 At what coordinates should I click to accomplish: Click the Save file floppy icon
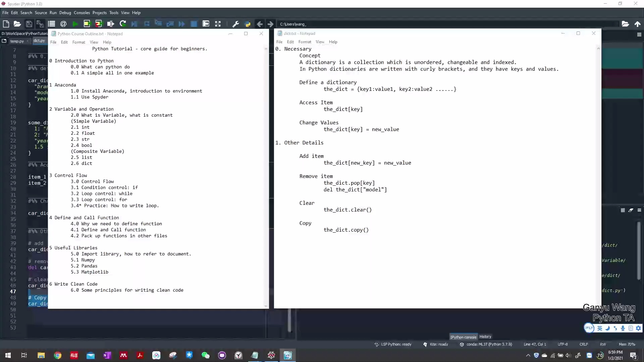29,24
